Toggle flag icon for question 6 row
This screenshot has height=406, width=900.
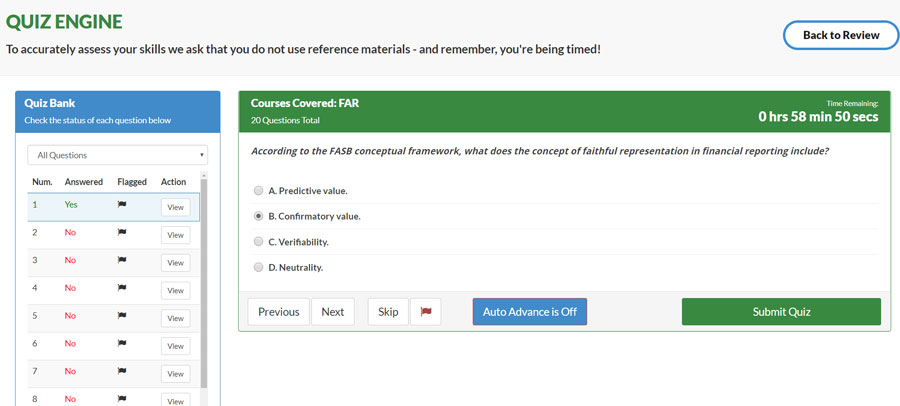(122, 343)
